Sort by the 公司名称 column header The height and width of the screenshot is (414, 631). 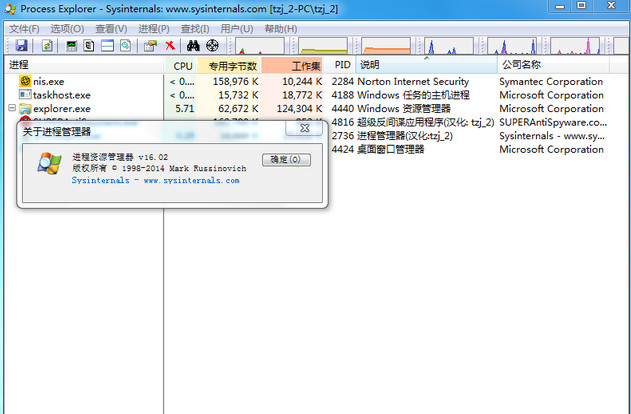point(554,65)
